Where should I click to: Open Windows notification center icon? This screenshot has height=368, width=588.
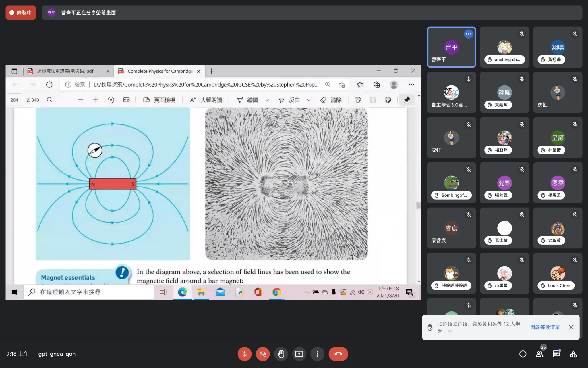(410, 292)
